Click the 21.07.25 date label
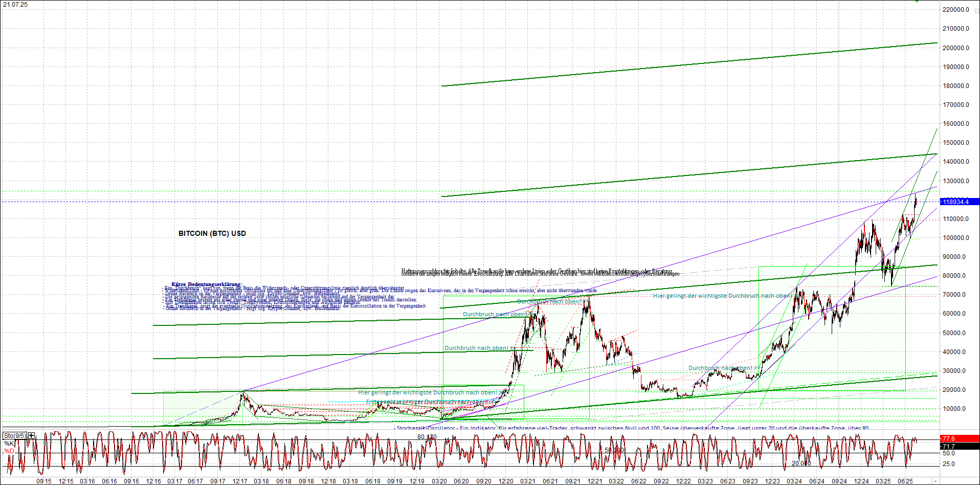 (15, 5)
